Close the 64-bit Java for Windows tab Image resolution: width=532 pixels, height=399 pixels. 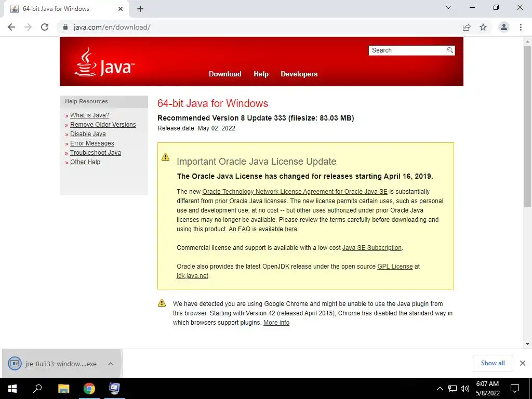pyautogui.click(x=121, y=9)
